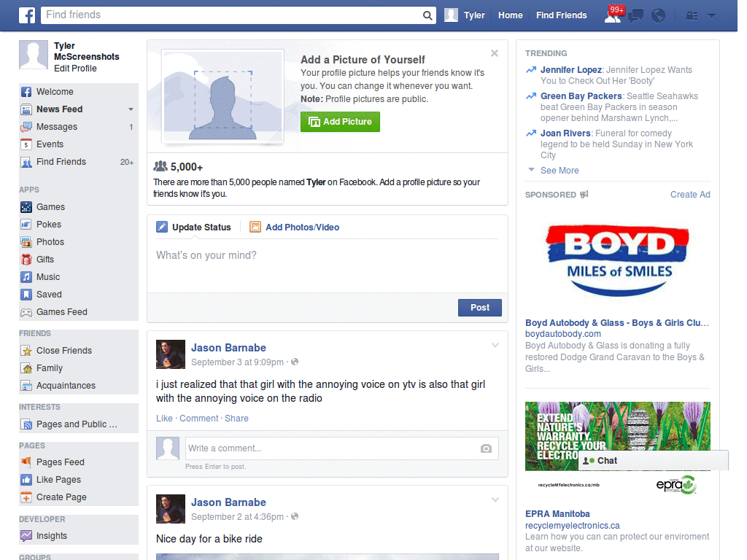Click the green Add Picture button
747x560 pixels.
pos(340,122)
